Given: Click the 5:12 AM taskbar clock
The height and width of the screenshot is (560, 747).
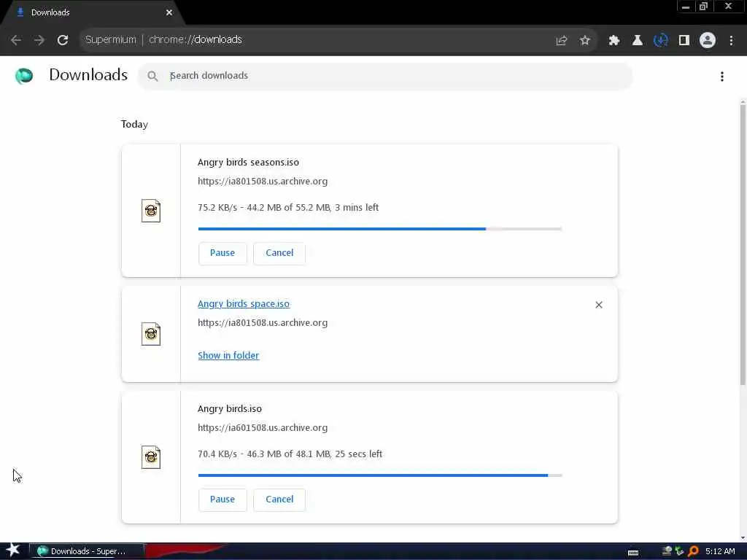Looking at the screenshot, I should coord(720,551).
